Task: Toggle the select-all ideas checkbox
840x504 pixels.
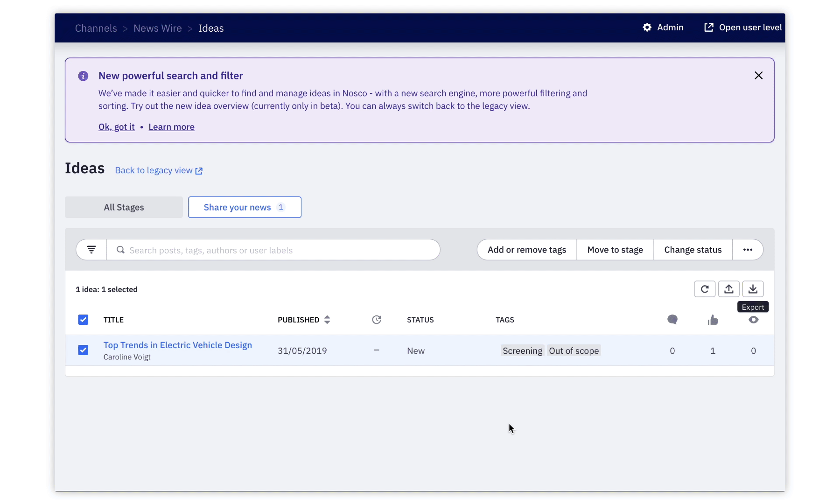Action: point(83,320)
